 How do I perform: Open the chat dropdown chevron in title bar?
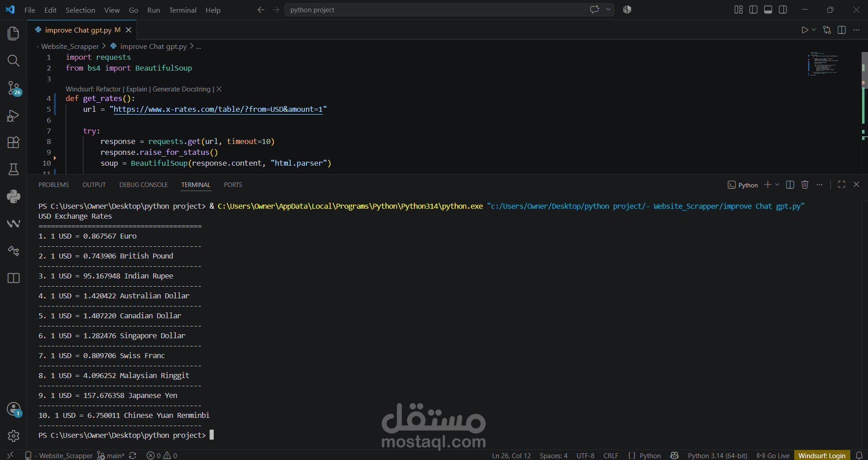point(608,10)
